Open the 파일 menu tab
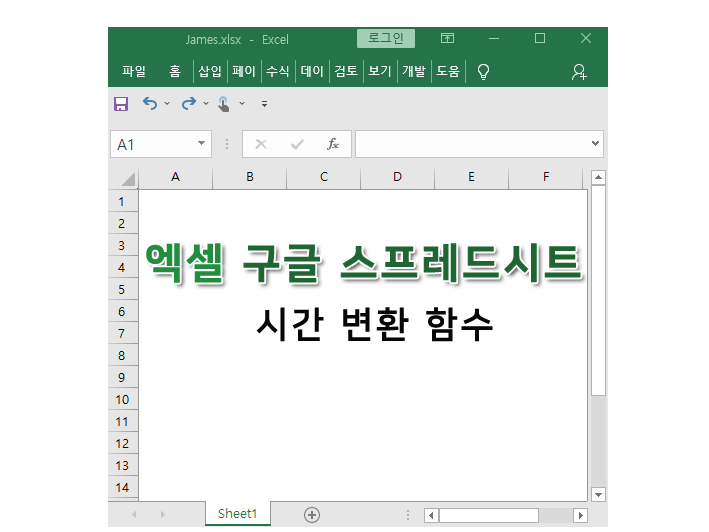709x532 pixels. [134, 71]
